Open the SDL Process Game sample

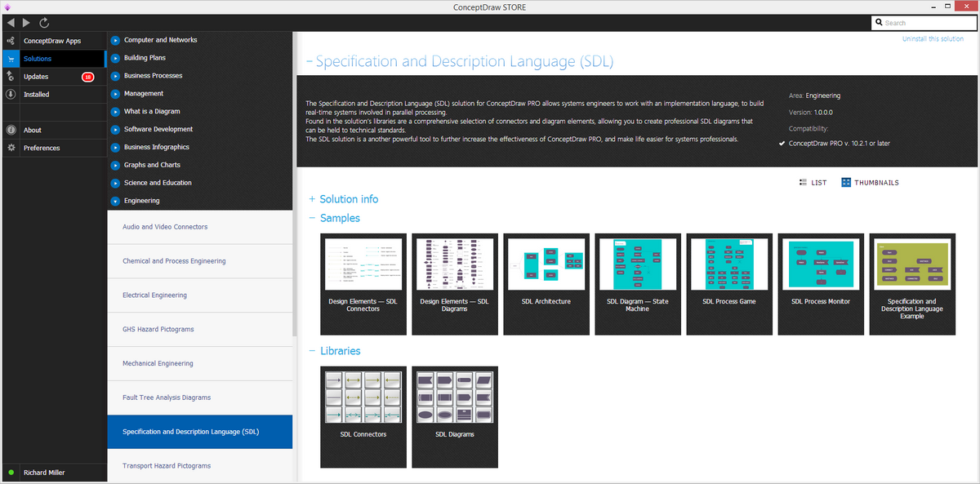click(x=729, y=284)
